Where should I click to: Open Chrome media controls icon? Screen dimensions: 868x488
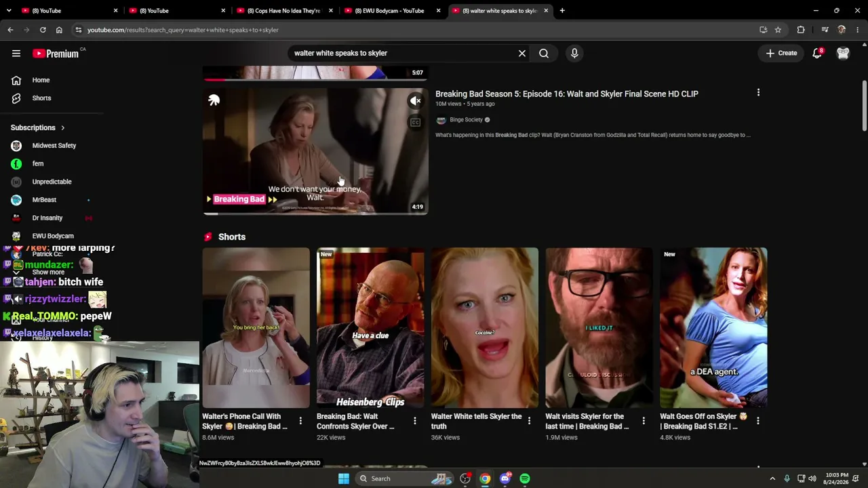825,30
